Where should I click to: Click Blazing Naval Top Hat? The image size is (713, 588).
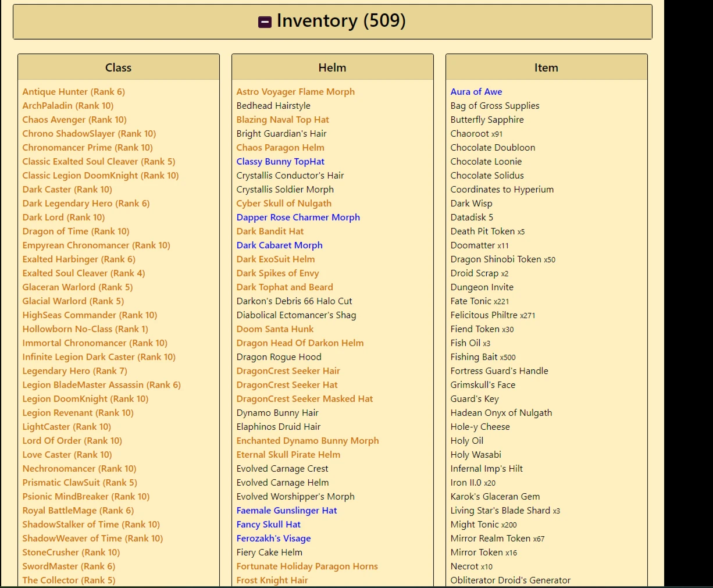click(x=283, y=120)
